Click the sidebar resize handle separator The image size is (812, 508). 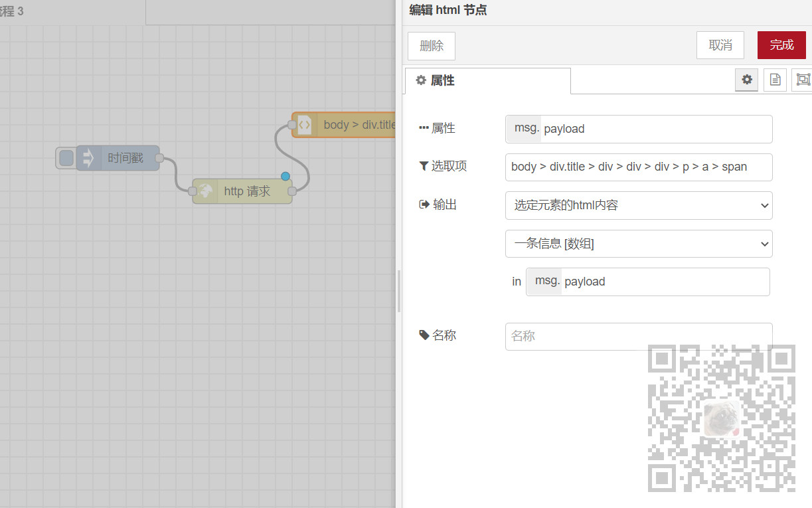coord(398,291)
